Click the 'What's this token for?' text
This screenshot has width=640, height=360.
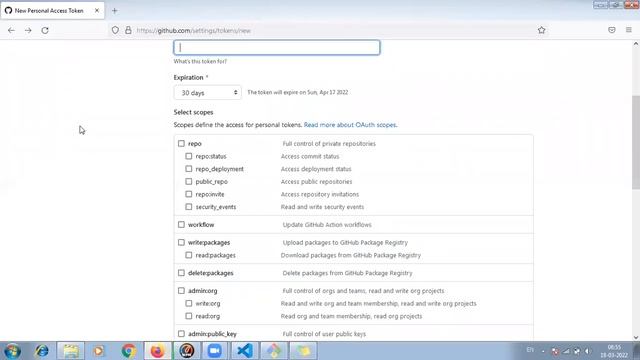tap(200, 61)
